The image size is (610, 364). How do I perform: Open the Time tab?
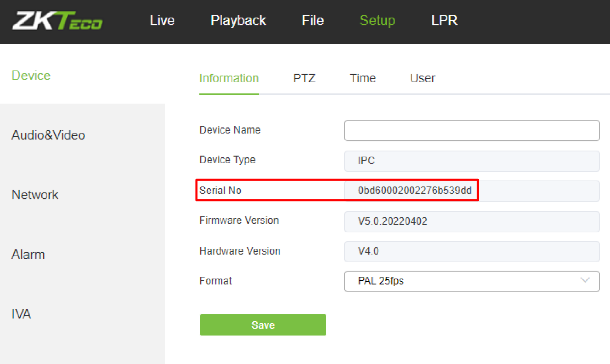363,78
